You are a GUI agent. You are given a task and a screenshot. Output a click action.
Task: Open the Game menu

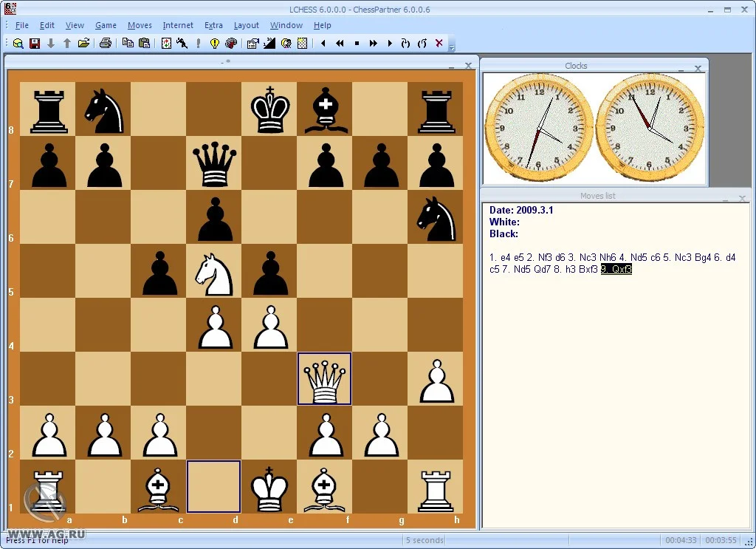pyautogui.click(x=106, y=25)
